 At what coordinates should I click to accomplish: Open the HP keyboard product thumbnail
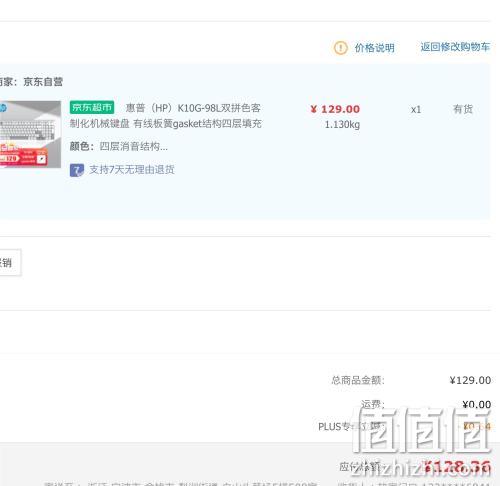coord(30,134)
